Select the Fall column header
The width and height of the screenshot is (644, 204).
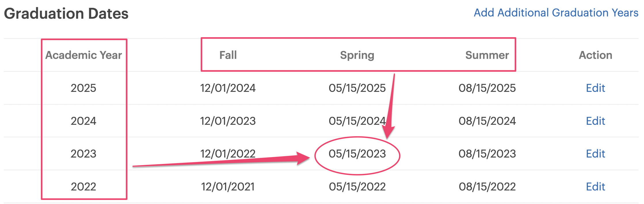point(228,55)
